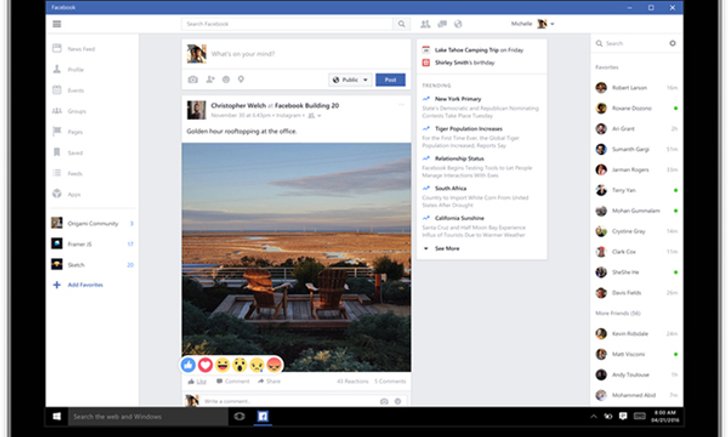Open Facebook Building 20 location link
The width and height of the screenshot is (728, 437).
pyautogui.click(x=307, y=105)
